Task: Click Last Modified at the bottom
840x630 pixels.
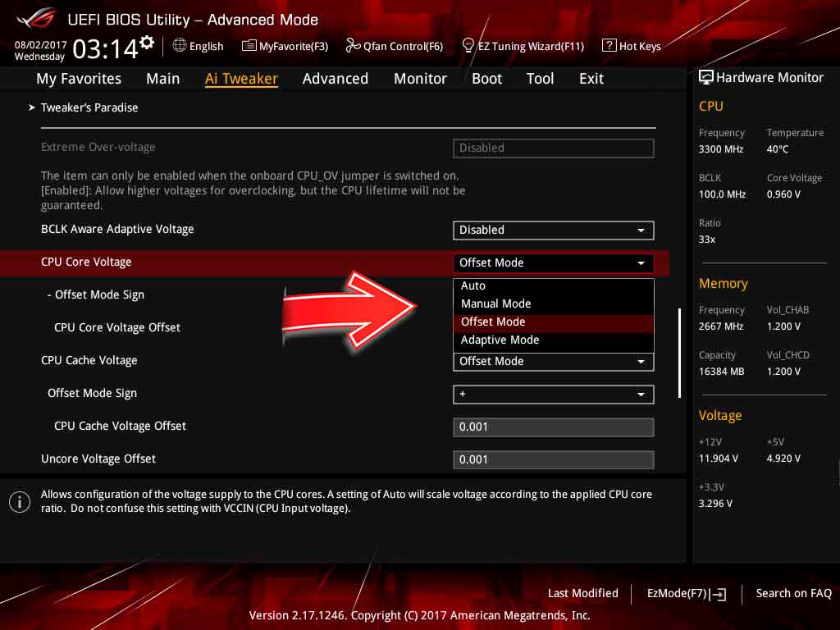Action: (583, 594)
